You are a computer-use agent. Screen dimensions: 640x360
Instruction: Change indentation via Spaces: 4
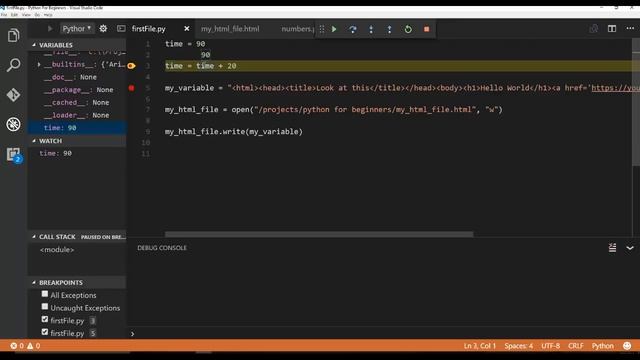click(x=518, y=346)
